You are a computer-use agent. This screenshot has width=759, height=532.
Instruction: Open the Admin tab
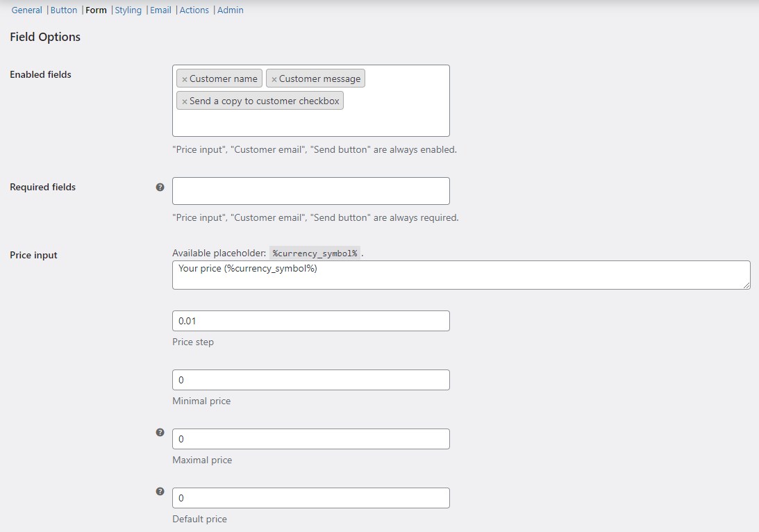[230, 10]
